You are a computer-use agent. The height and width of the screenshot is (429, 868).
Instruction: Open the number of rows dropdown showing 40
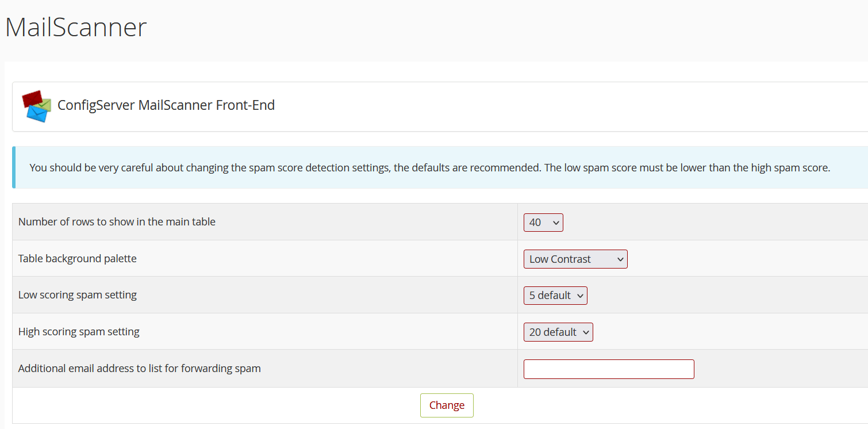coord(543,223)
